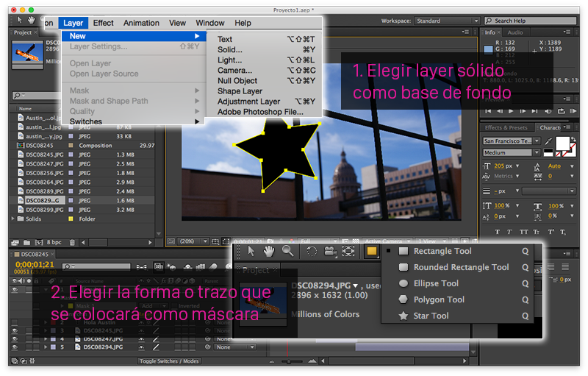This screenshot has height=376, width=588.
Task: Open the Interpret Footage button
Action: [x=15, y=242]
